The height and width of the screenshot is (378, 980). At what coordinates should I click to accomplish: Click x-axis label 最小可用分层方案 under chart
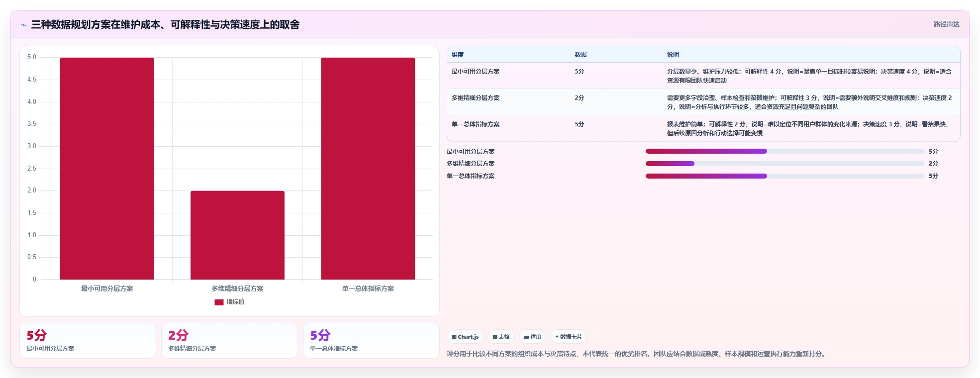coord(107,288)
